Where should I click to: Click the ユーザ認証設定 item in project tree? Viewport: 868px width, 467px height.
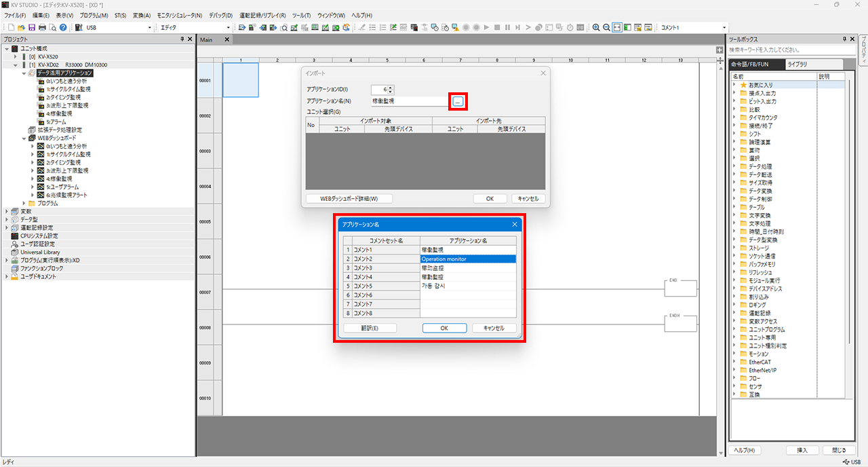(37, 244)
